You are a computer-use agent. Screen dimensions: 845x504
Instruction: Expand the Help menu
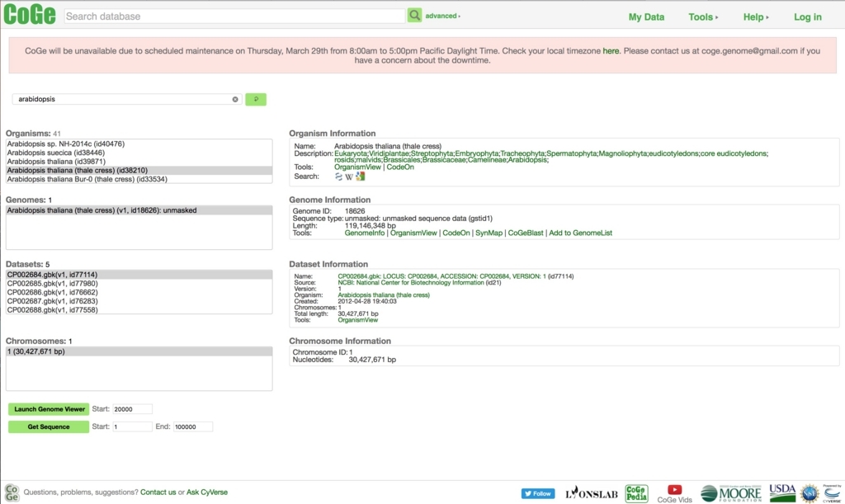756,16
